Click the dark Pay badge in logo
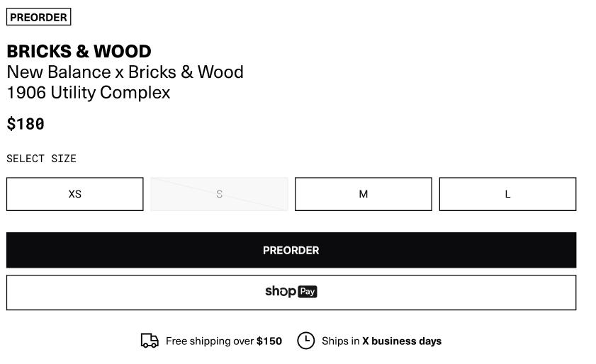The image size is (596, 364). (308, 292)
